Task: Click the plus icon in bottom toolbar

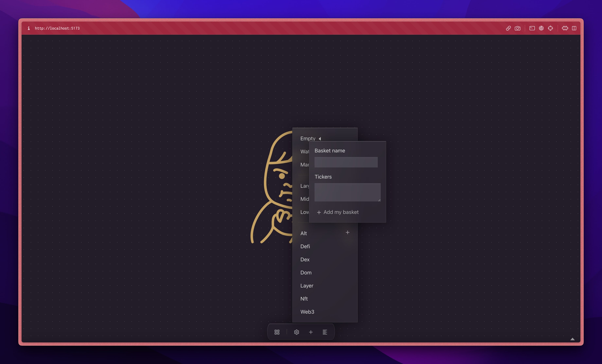Action: [310, 332]
